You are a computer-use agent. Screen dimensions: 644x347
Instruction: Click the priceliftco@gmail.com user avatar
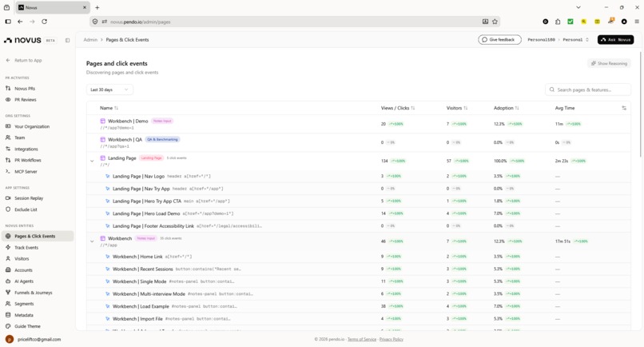coord(10,339)
